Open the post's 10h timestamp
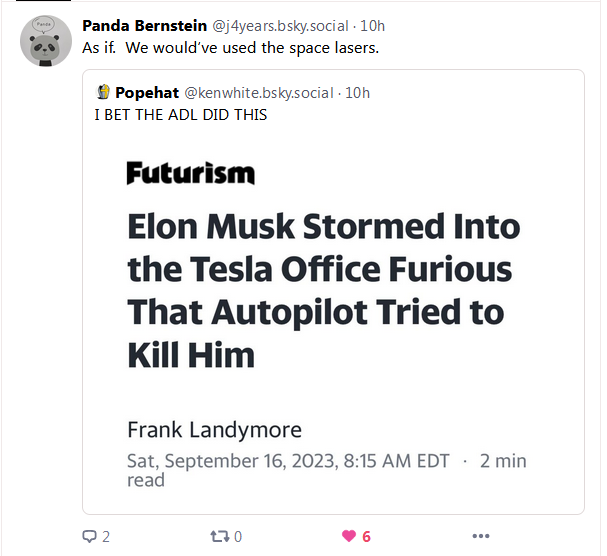The width and height of the screenshot is (607, 556). (372, 26)
